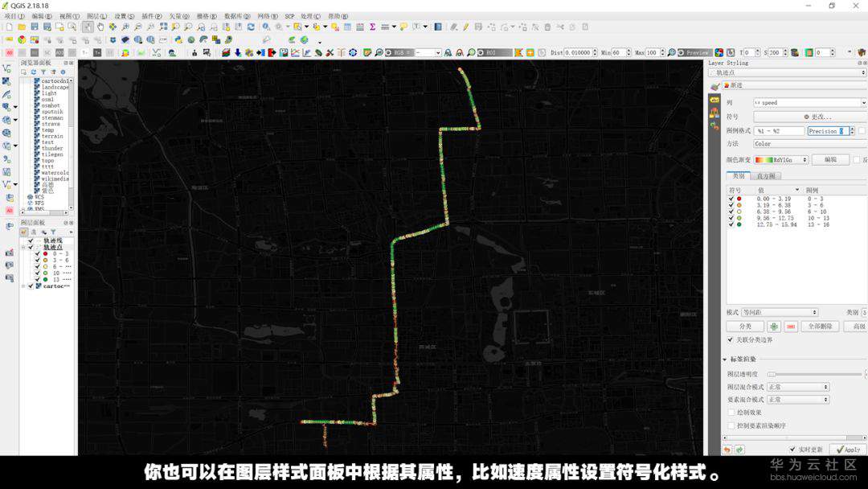Save the project with the floppy disk icon
Image resolution: width=868 pixels, height=489 pixels.
[35, 27]
